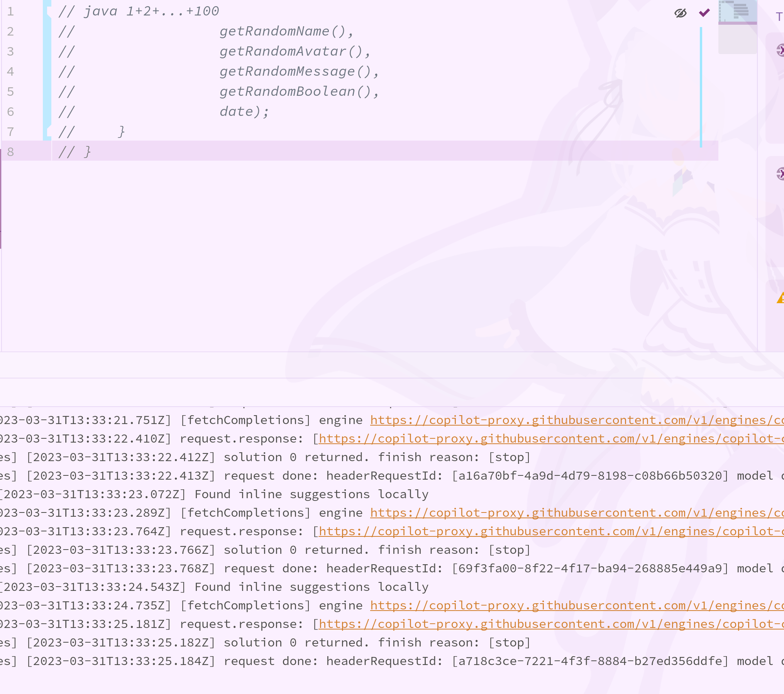Click the second error badge on right edge
784x694 pixels.
point(781,174)
